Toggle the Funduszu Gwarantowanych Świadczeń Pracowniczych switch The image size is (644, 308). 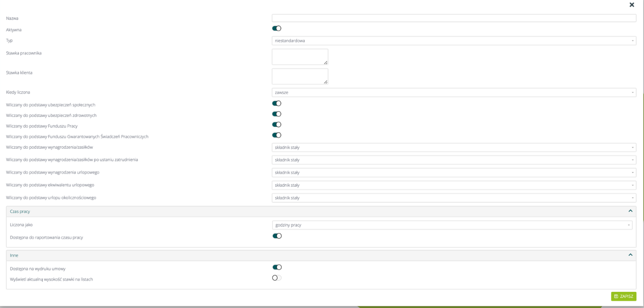click(x=277, y=135)
